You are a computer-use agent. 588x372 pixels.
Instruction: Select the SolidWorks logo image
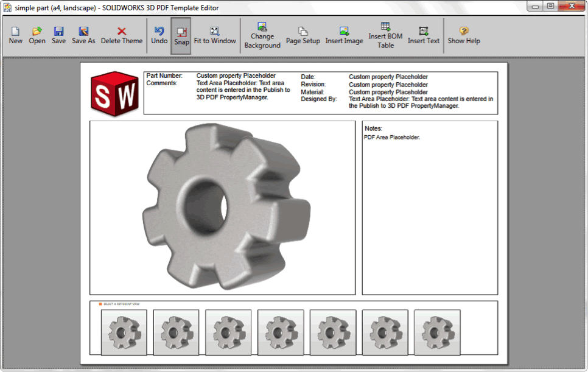click(x=114, y=93)
